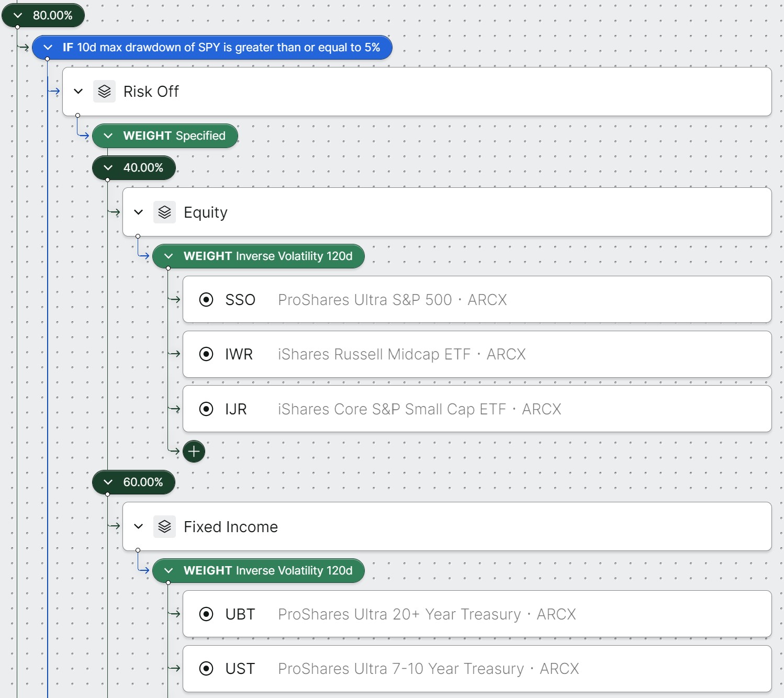
Task: Select the UST asset radio icon
Action: point(206,669)
